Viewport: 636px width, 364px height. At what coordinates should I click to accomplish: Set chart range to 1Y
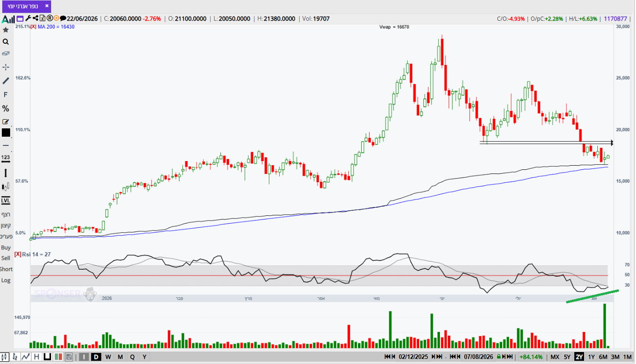pyautogui.click(x=591, y=357)
